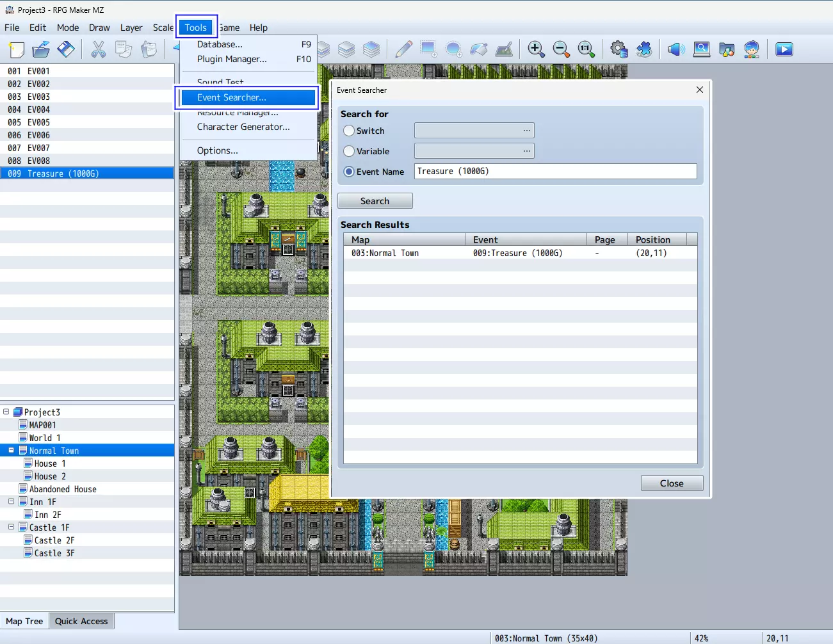Viewport: 833px width, 644px height.
Task: Select the Switch radio button
Action: 349,131
